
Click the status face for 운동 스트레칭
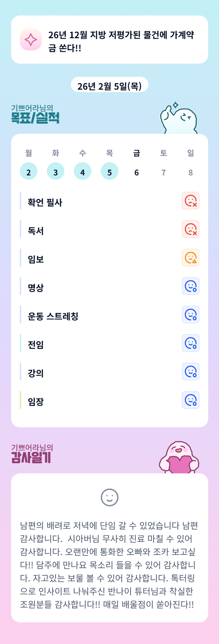coord(190,314)
